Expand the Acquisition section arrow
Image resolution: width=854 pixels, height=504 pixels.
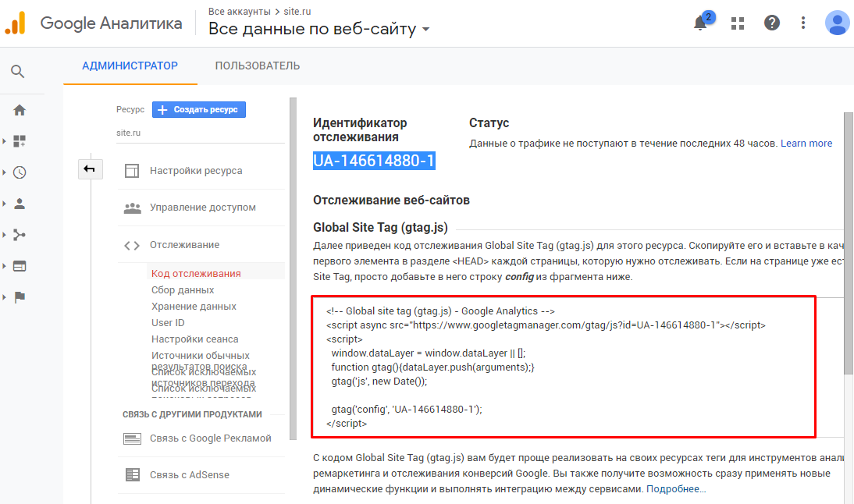[5, 235]
